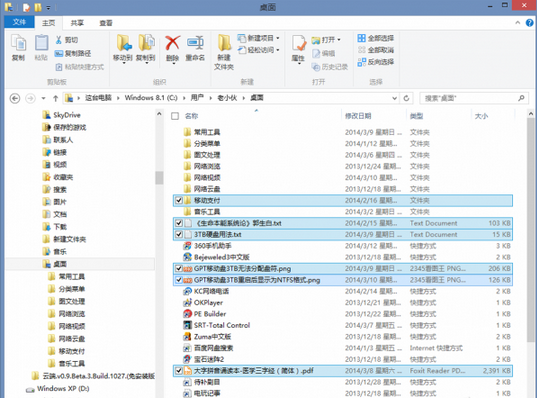Uncheck GPT移动盘3TB重启后显示为NTFS格式.png checkbox
The width and height of the screenshot is (537, 398).
[179, 280]
